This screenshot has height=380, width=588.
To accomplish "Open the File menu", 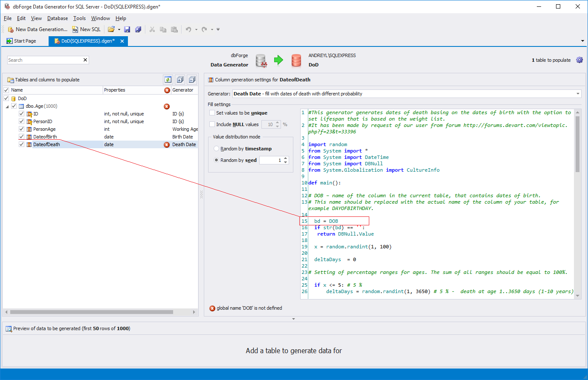I will 8,18.
